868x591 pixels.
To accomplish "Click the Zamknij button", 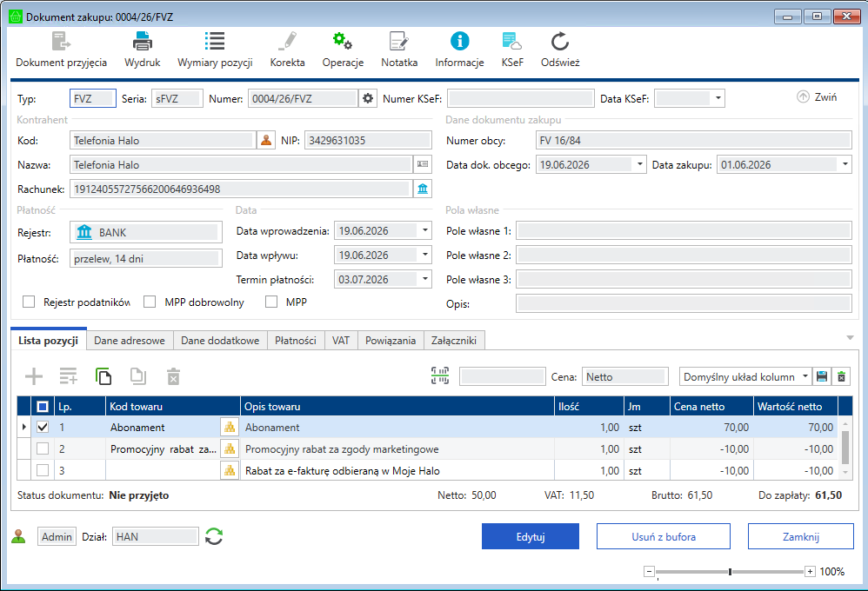I will coord(800,536).
